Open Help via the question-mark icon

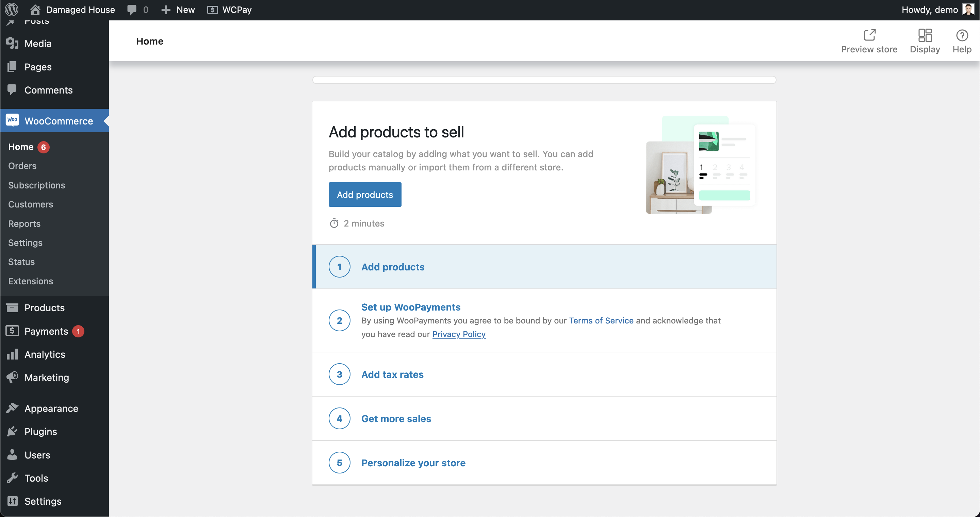pyautogui.click(x=962, y=35)
